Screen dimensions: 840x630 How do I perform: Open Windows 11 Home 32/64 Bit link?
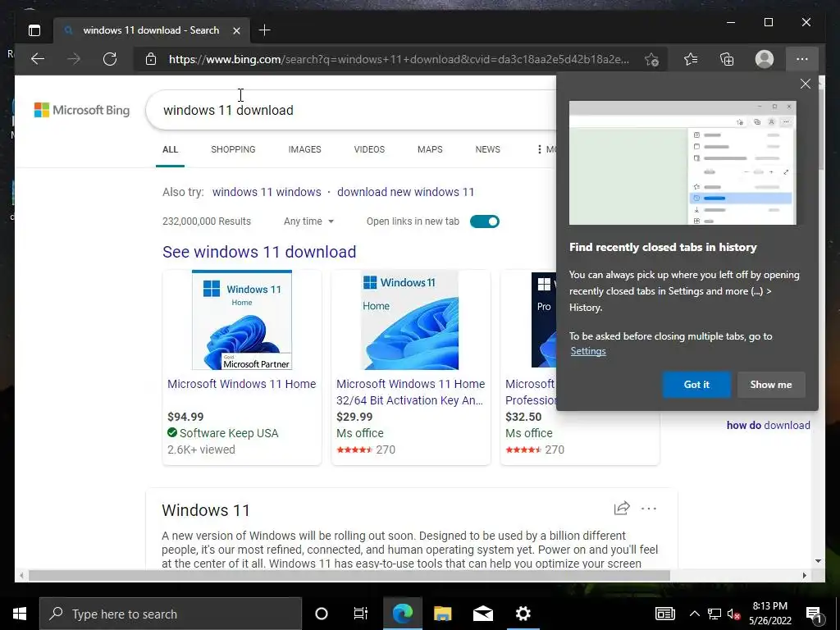pos(410,392)
